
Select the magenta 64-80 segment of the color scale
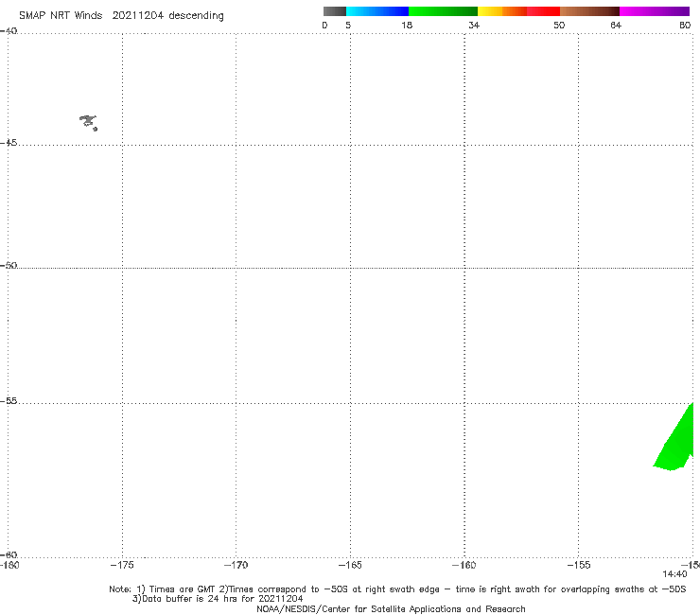point(655,11)
